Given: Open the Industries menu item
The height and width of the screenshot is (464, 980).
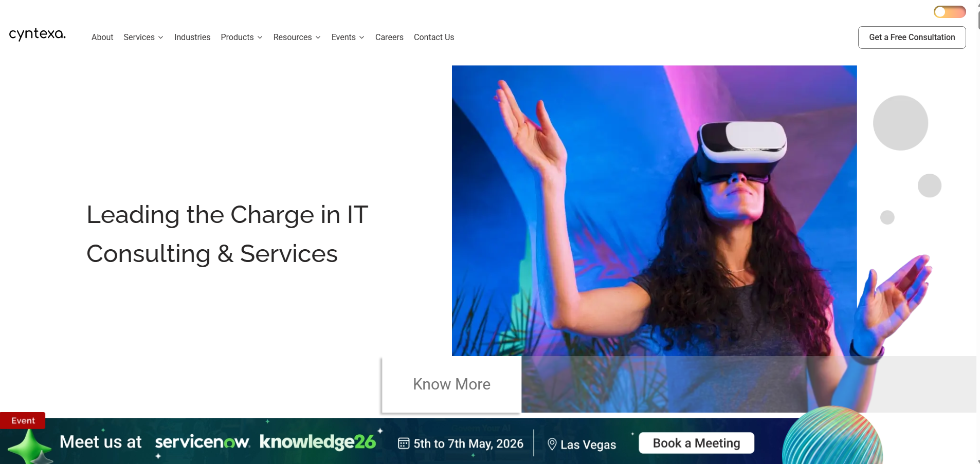Looking at the screenshot, I should (192, 37).
